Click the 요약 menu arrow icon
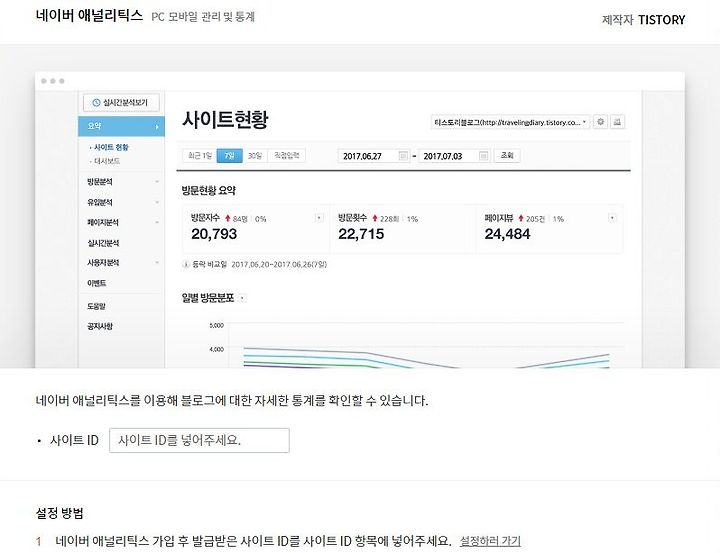This screenshot has height=553, width=720. pyautogui.click(x=157, y=127)
